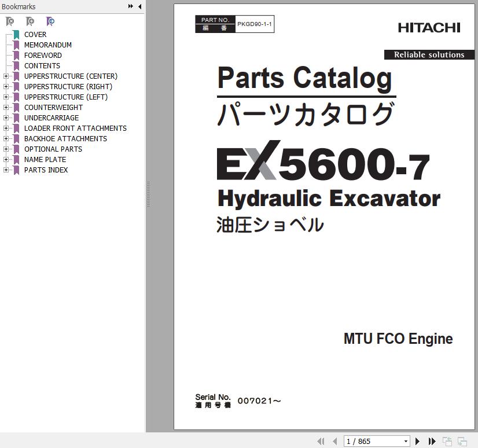478x448 pixels.
Task: Expand the PARTS INDEX node
Action: [x=6, y=170]
